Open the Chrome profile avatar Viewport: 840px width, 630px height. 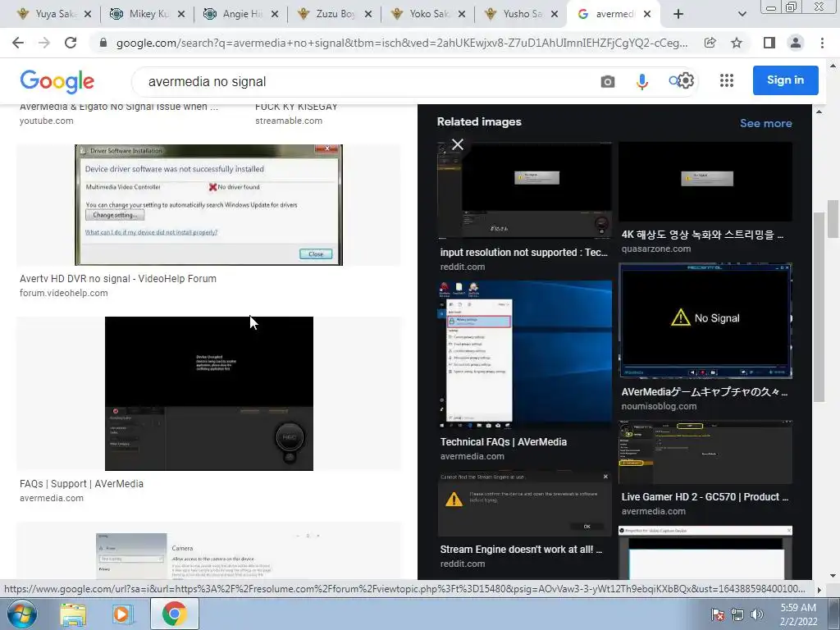796,43
